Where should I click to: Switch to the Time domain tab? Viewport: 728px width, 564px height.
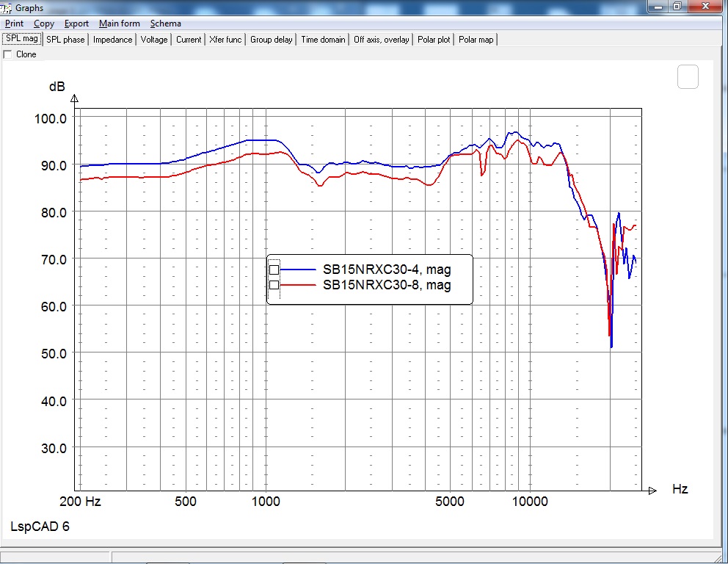pyautogui.click(x=323, y=40)
